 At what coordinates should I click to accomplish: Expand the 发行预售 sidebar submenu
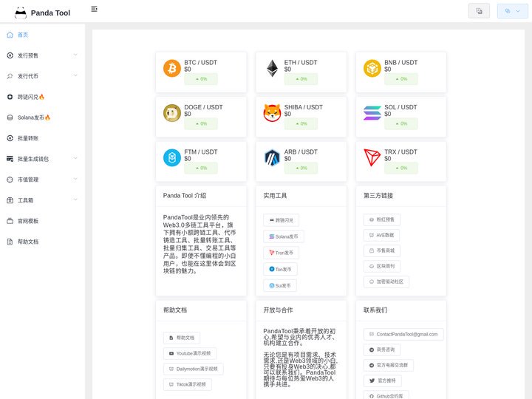42,55
